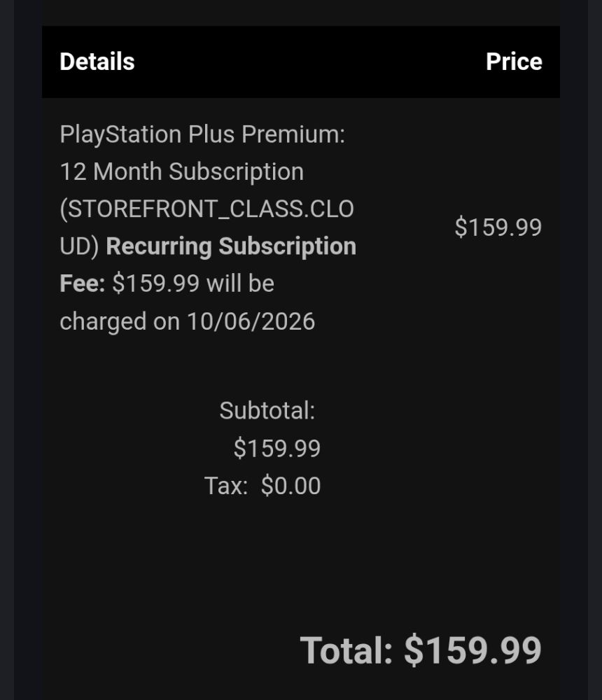Click the total amount $159.99
The height and width of the screenshot is (700, 602).
pyautogui.click(x=472, y=650)
